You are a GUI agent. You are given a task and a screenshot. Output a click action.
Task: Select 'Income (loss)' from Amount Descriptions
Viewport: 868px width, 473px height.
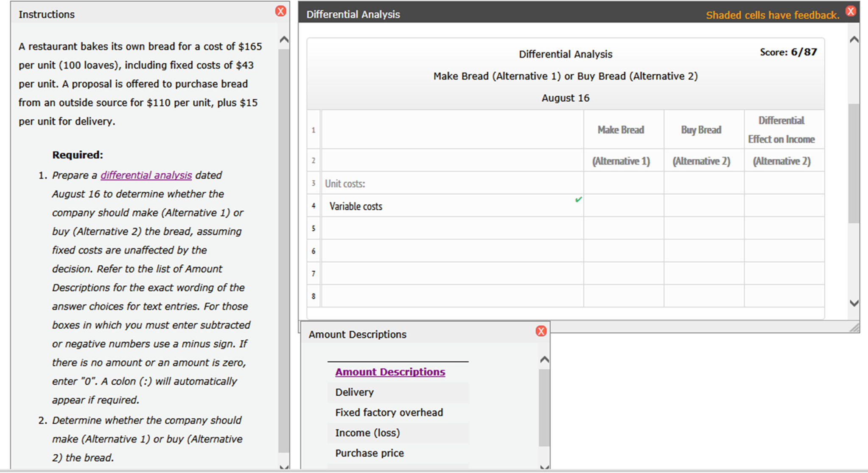pos(368,433)
